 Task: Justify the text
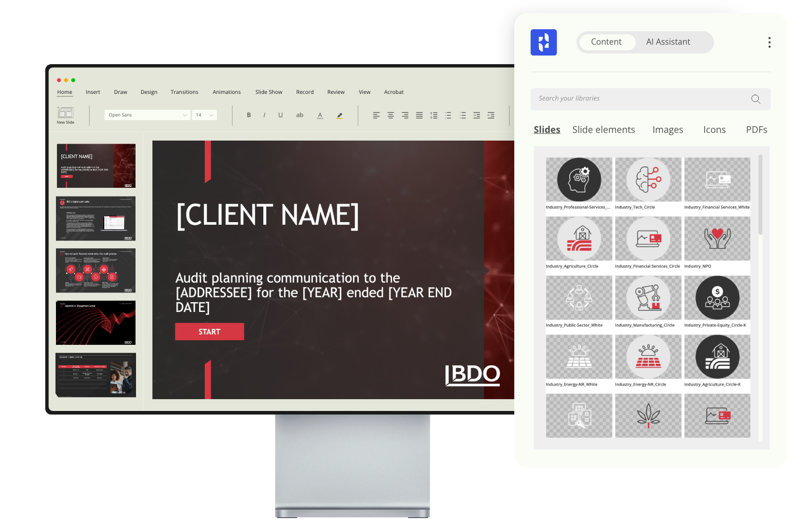point(419,115)
